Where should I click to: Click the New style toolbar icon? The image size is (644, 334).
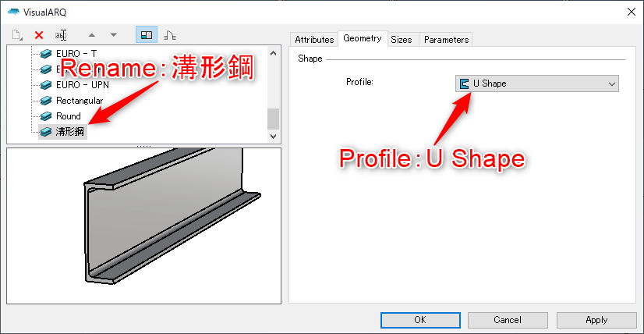pyautogui.click(x=17, y=35)
